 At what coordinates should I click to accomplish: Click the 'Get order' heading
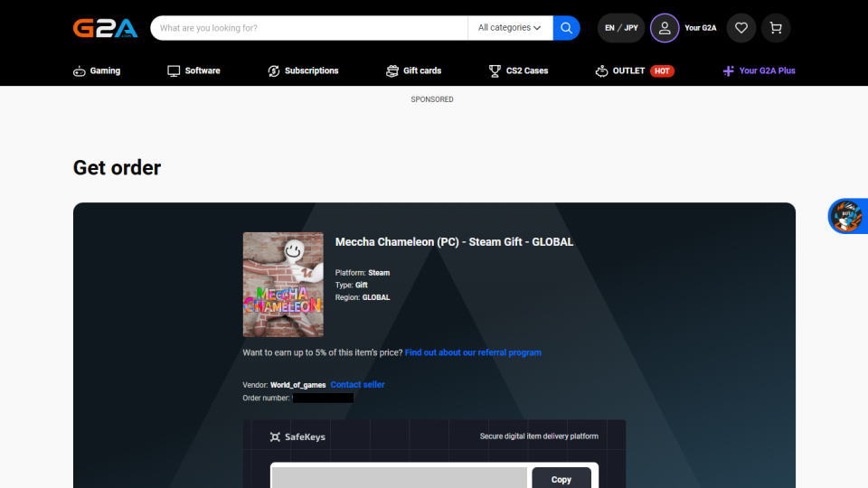(117, 168)
